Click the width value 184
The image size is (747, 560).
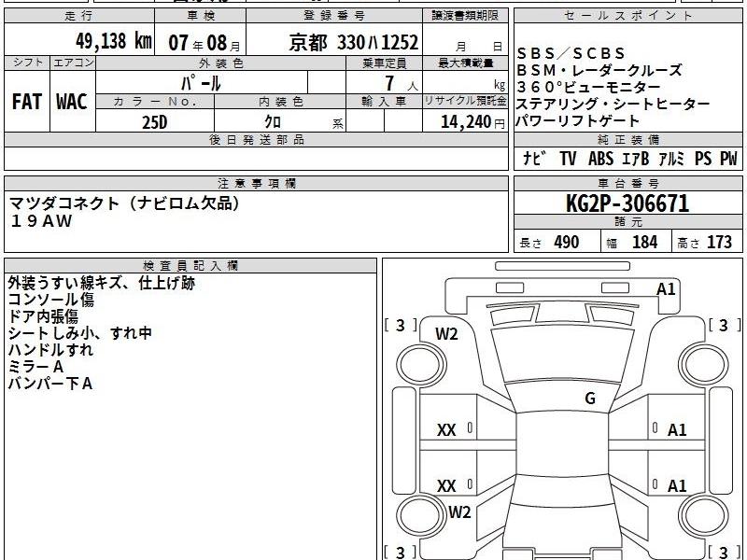point(644,243)
